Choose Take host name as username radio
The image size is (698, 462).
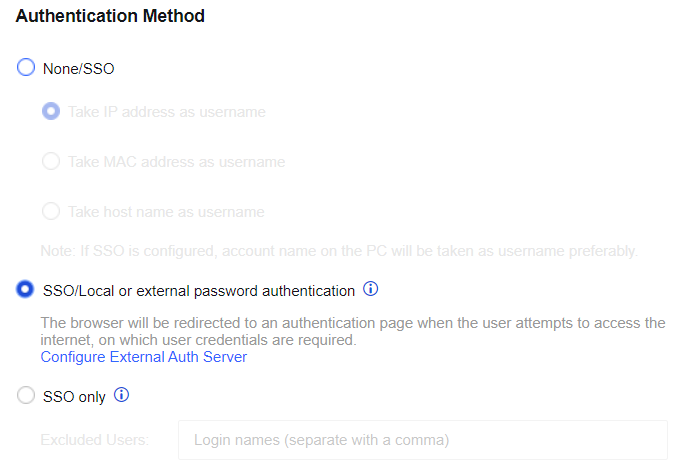click(51, 211)
